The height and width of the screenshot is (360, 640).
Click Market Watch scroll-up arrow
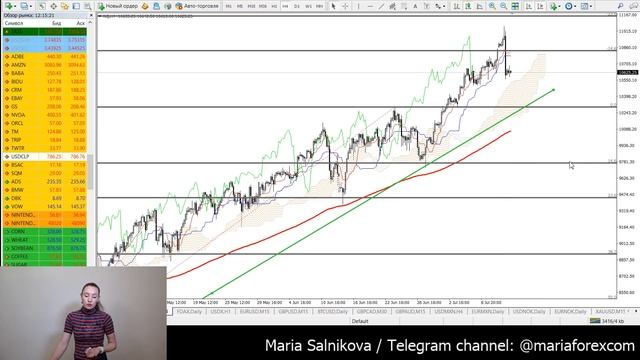click(90, 23)
